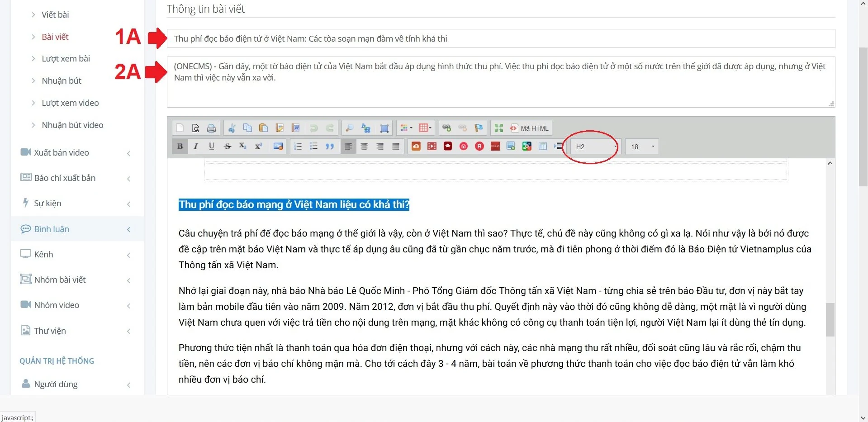Click the orange cloud upload icon
Image resolution: width=868 pixels, height=422 pixels.
tap(416, 146)
